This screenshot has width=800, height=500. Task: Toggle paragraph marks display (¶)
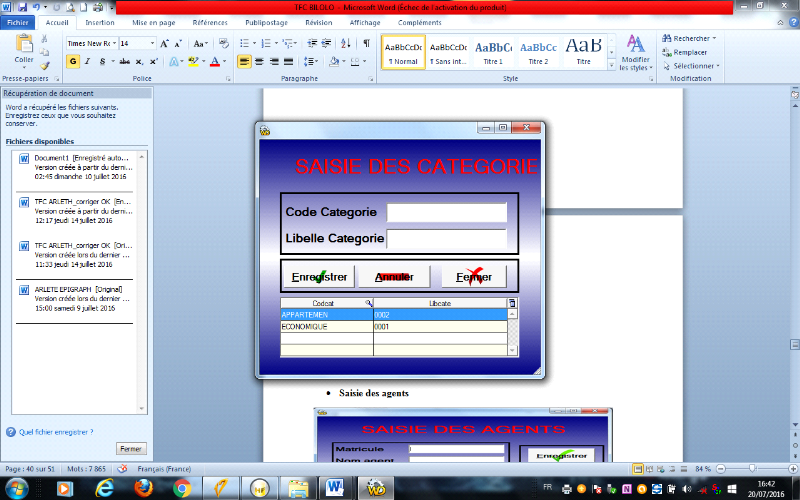[366, 43]
